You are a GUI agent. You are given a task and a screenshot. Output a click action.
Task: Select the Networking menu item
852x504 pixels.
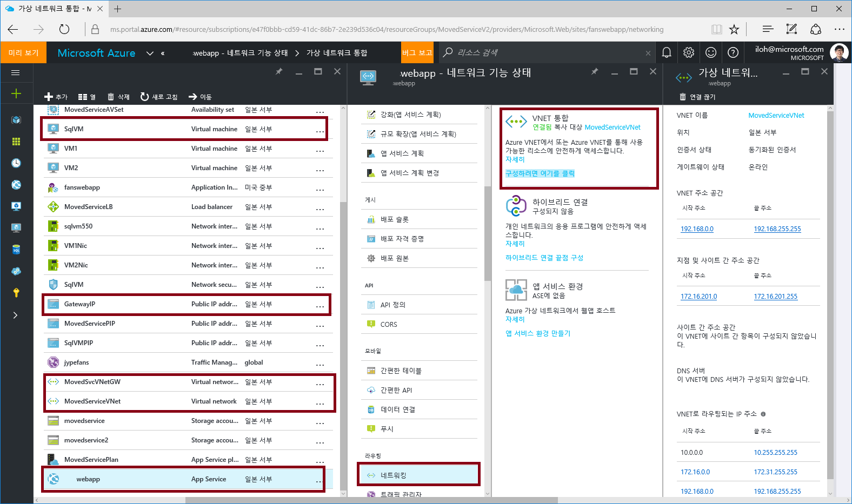pos(419,475)
